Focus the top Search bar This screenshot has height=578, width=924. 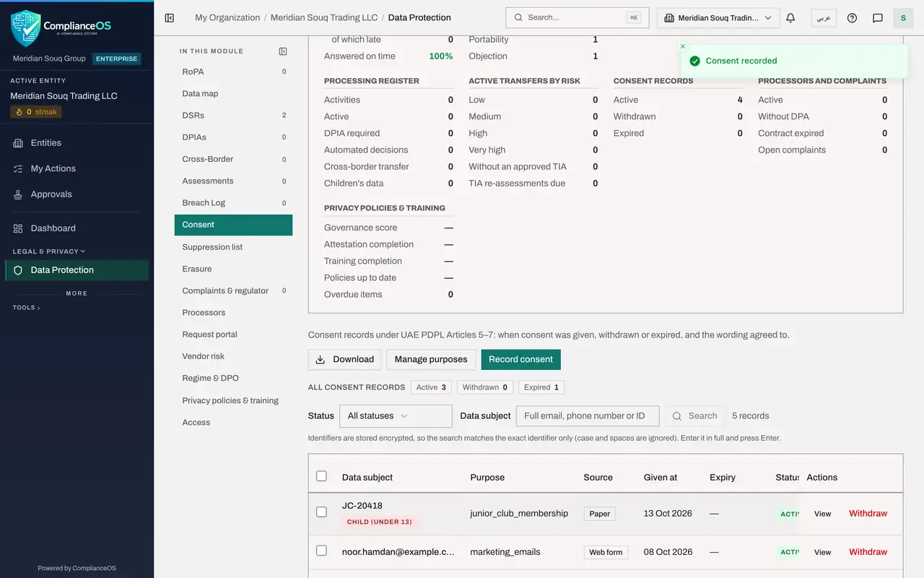577,17
